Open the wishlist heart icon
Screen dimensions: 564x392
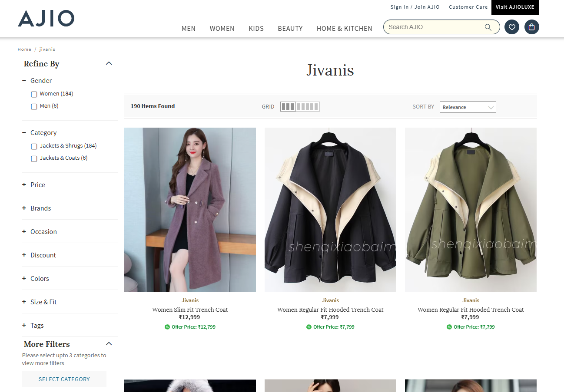tap(512, 27)
